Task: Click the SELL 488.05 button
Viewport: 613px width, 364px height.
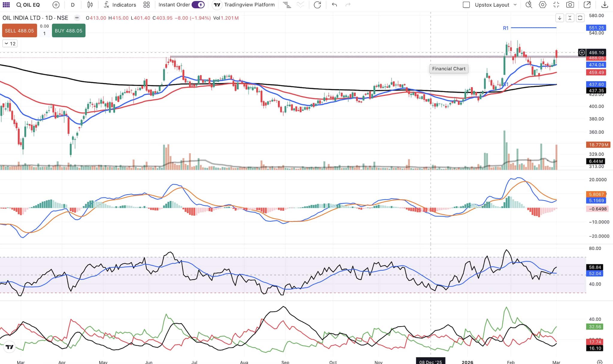Action: pyautogui.click(x=19, y=31)
